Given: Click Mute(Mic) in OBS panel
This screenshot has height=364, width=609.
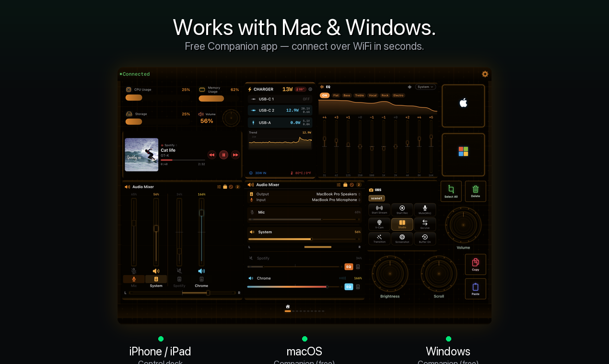Looking at the screenshot, I should (425, 210).
